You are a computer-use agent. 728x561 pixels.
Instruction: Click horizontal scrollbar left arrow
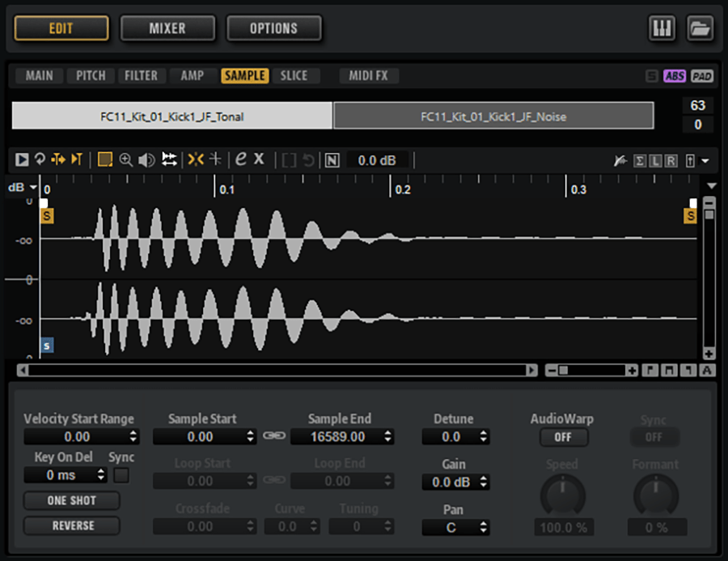[23, 371]
